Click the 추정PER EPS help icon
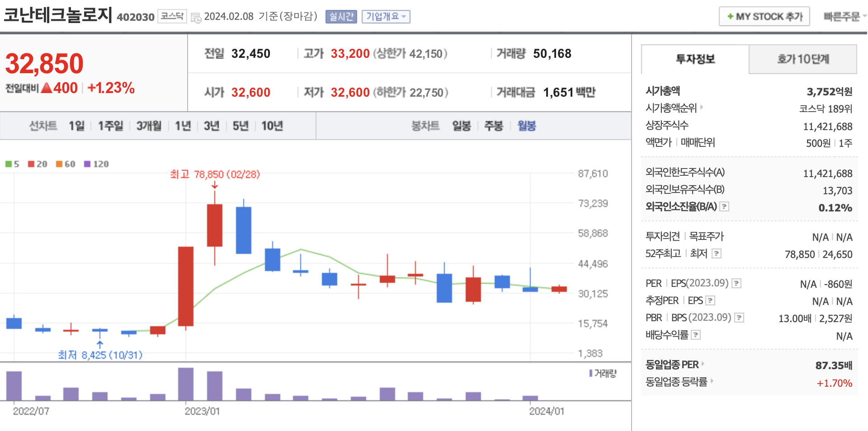Image resolution: width=868 pixels, height=431 pixels. pos(710,300)
